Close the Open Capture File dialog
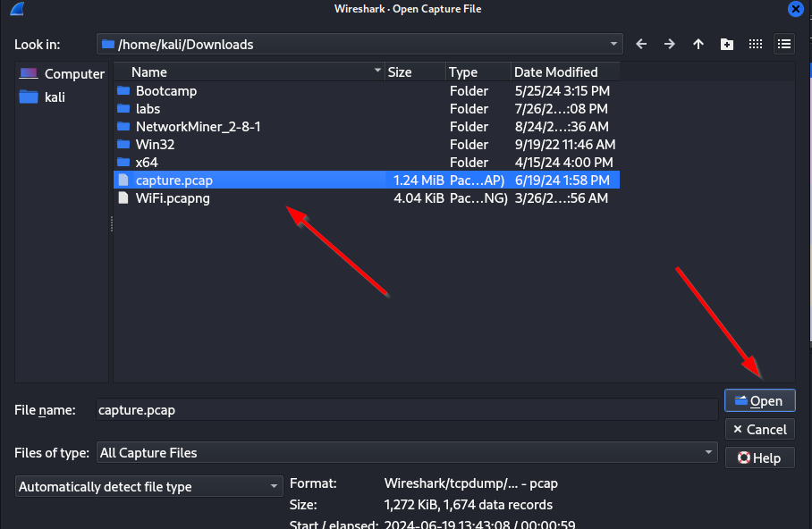The image size is (812, 529). tap(795, 9)
